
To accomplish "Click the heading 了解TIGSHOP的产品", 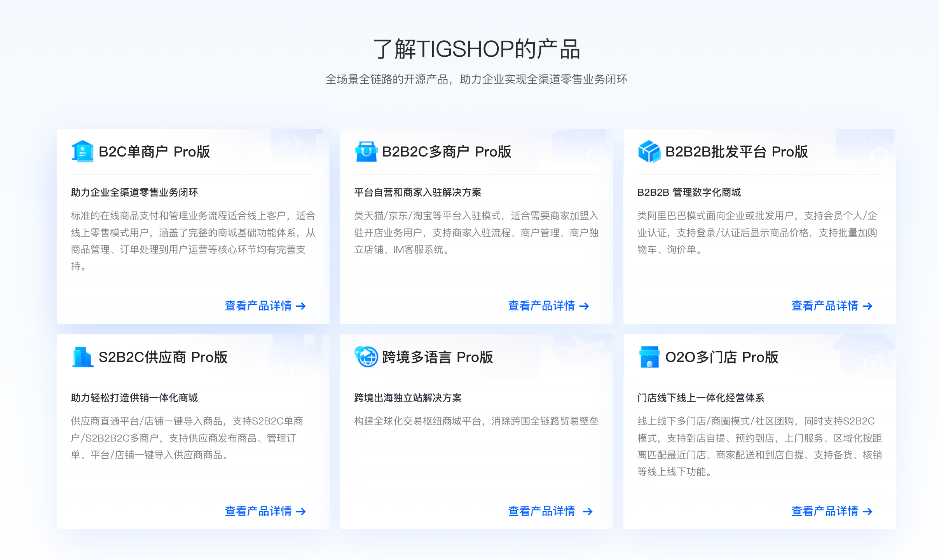I will (x=477, y=49).
